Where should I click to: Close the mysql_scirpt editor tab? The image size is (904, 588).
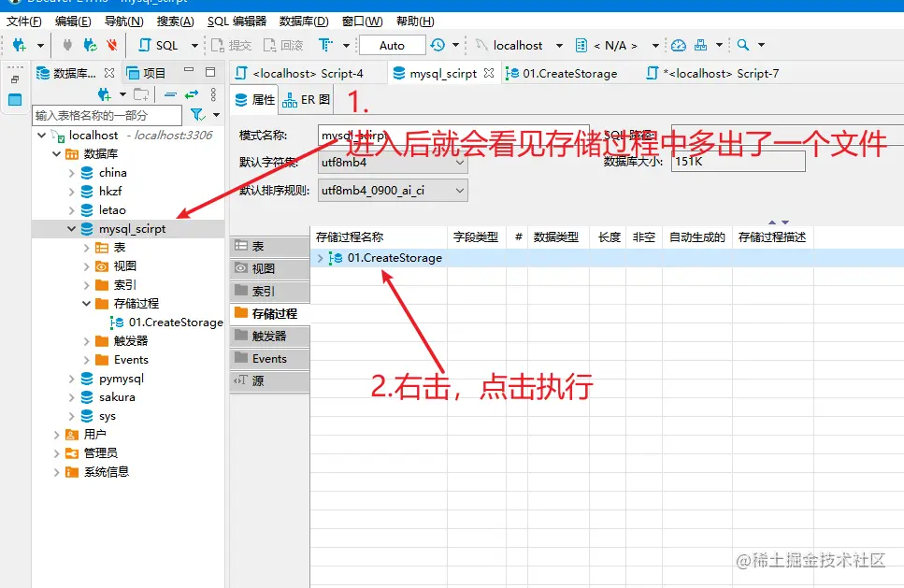pyautogui.click(x=489, y=73)
